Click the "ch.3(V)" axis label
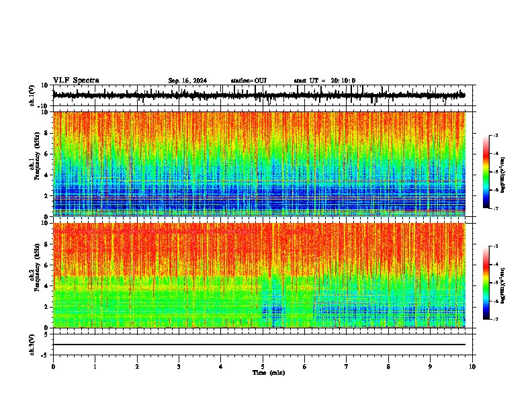Viewport: 532px width, 411px height. (x=32, y=345)
